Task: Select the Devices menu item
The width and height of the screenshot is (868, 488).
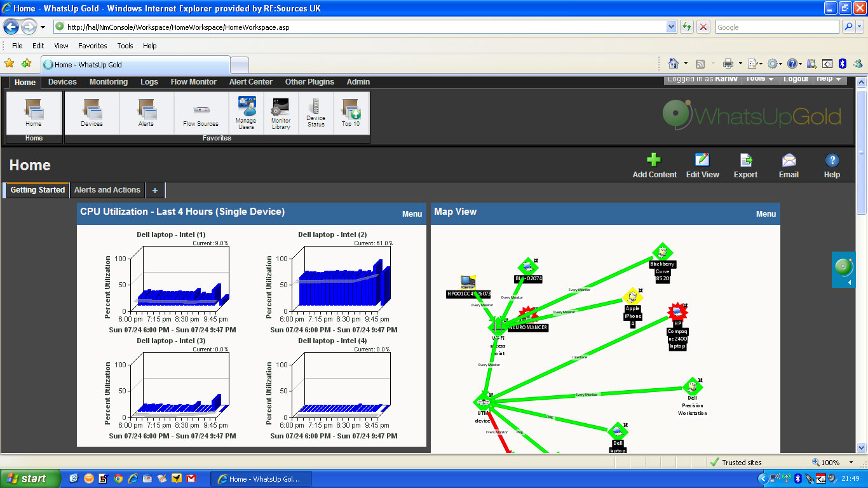Action: 62,82
